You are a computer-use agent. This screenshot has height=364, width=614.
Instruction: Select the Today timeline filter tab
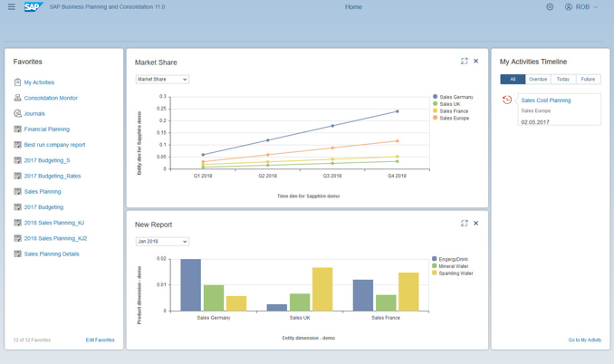(x=563, y=79)
